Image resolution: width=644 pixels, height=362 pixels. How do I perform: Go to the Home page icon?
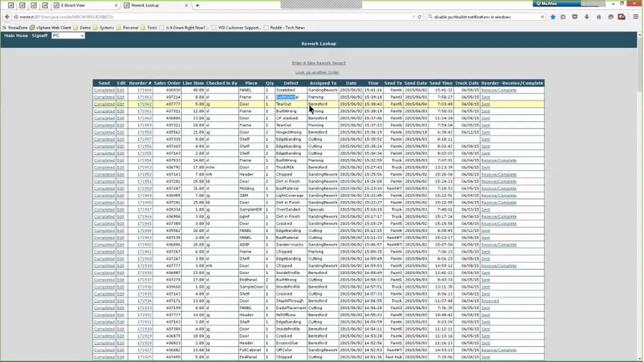tap(599, 17)
